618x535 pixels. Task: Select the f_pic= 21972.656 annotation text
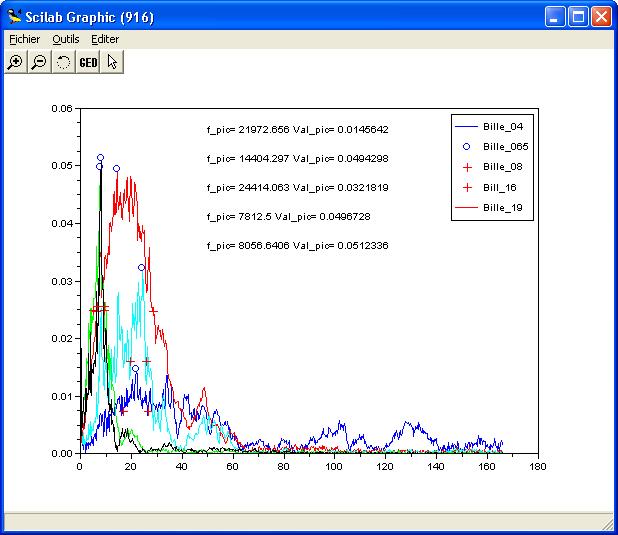298,130
